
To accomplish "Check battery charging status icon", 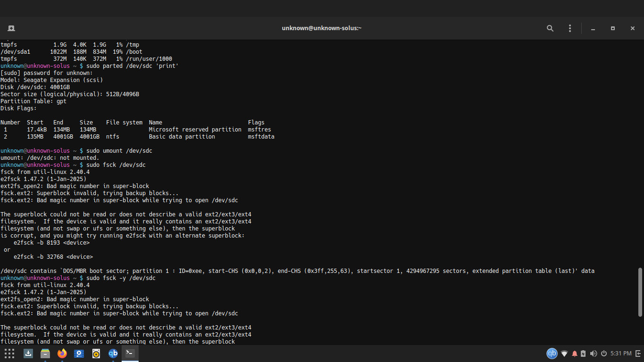I will point(584,354).
